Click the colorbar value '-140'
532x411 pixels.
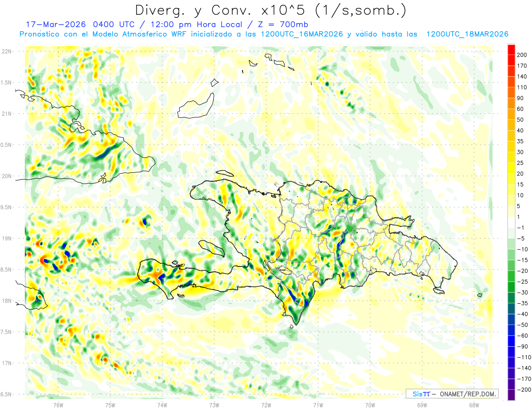(x=524, y=368)
